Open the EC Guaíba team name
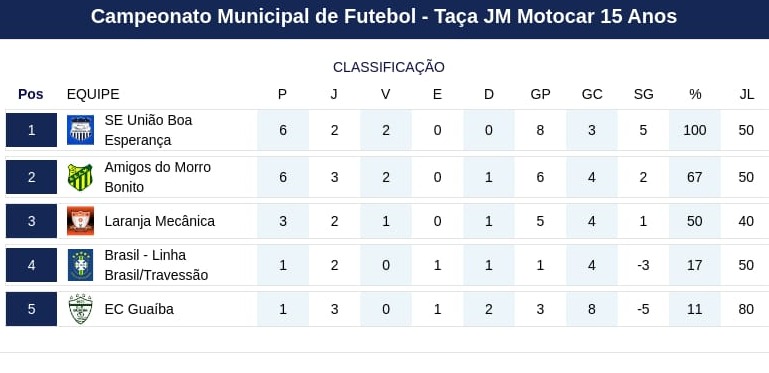This screenshot has height=373, width=769. coord(139,309)
